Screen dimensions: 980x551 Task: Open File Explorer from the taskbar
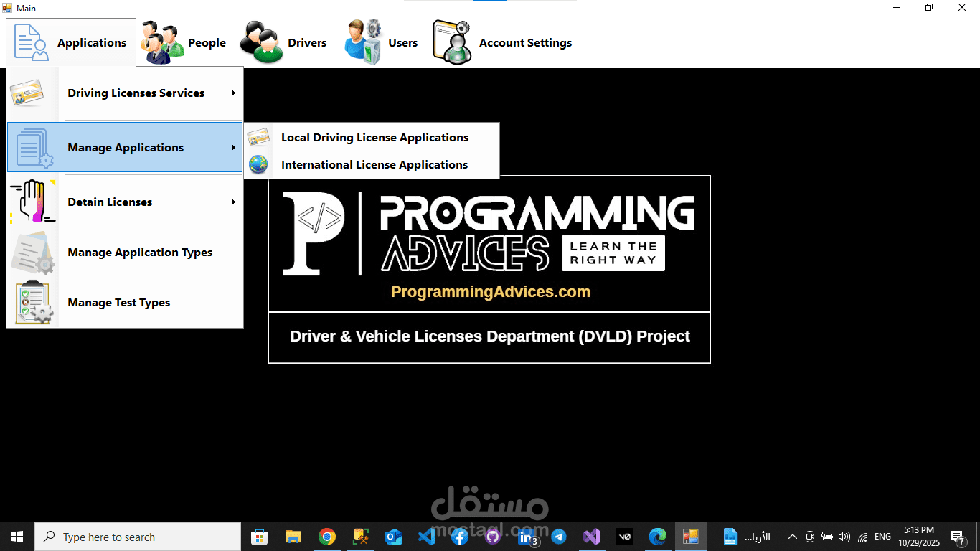coord(293,537)
